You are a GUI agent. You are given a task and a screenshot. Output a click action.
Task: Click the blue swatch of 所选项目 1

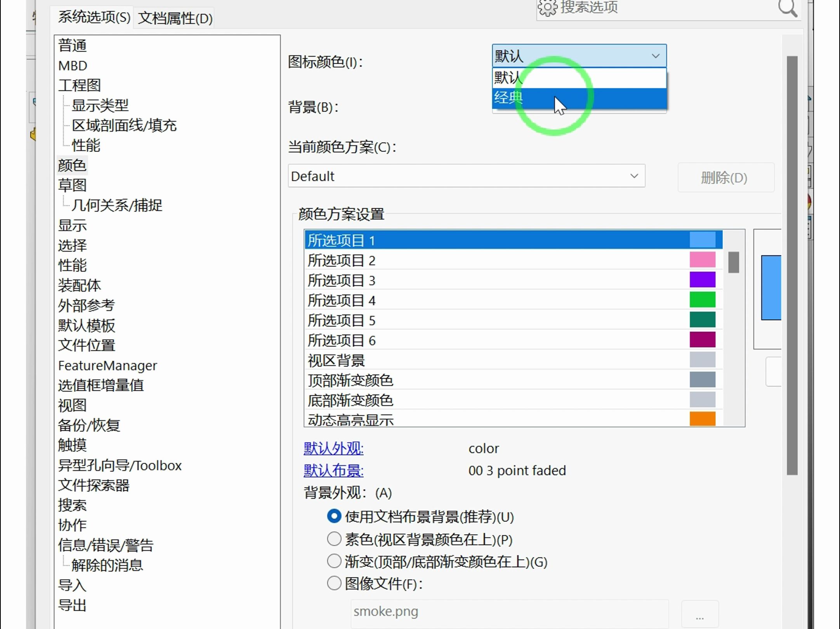tap(702, 240)
